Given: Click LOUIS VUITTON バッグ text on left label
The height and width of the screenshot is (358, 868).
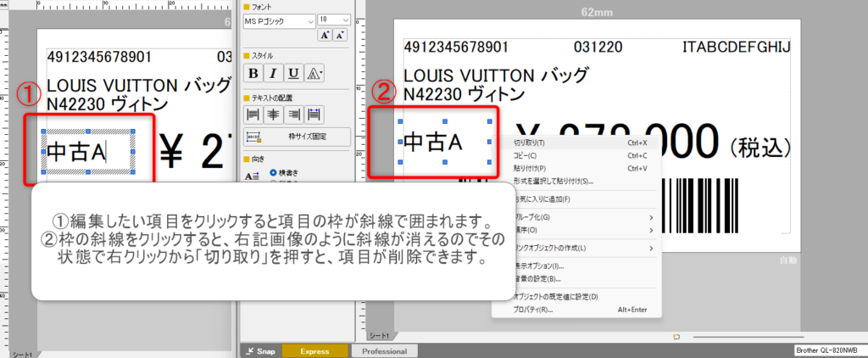Looking at the screenshot, I should (138, 86).
